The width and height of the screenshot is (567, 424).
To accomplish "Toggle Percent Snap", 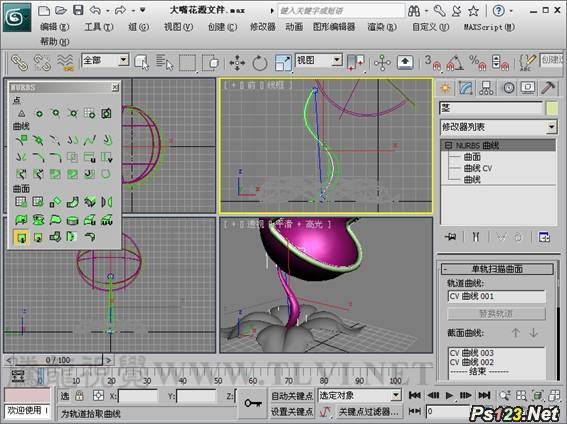I will click(478, 63).
